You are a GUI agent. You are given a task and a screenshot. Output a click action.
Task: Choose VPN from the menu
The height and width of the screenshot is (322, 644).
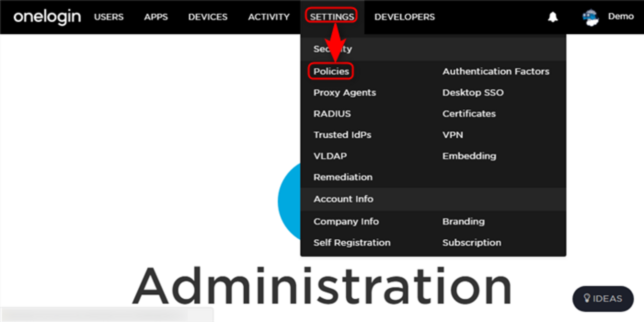(x=453, y=135)
